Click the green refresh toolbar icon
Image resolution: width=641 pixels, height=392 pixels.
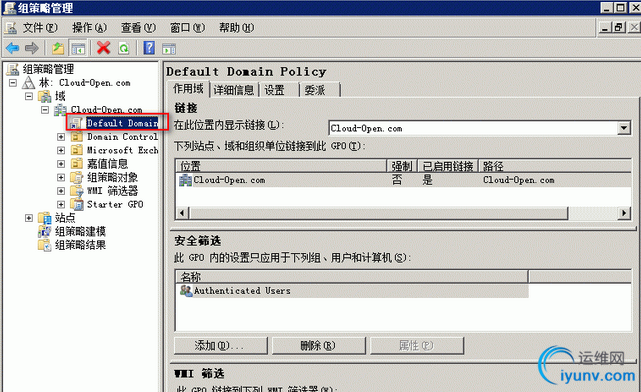point(123,48)
